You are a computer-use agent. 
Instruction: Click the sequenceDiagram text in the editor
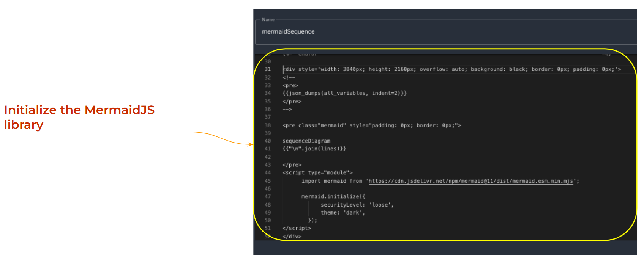click(306, 141)
